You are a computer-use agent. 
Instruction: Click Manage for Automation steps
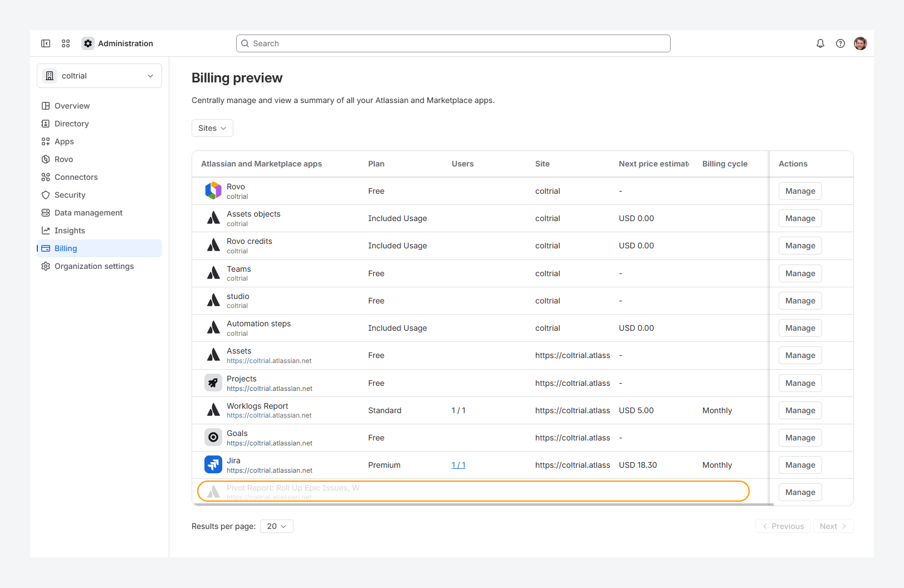(x=800, y=328)
